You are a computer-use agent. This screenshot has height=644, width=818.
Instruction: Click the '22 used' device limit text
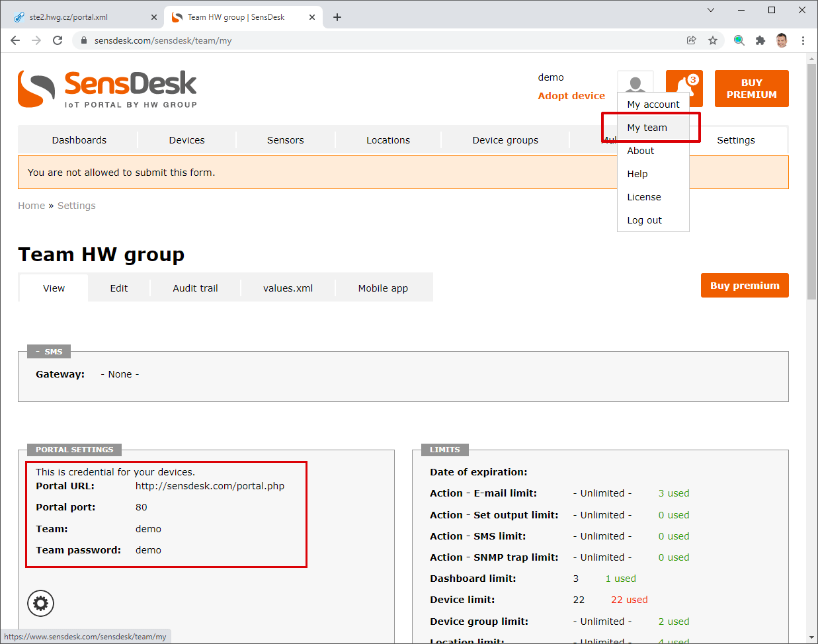coord(630,600)
